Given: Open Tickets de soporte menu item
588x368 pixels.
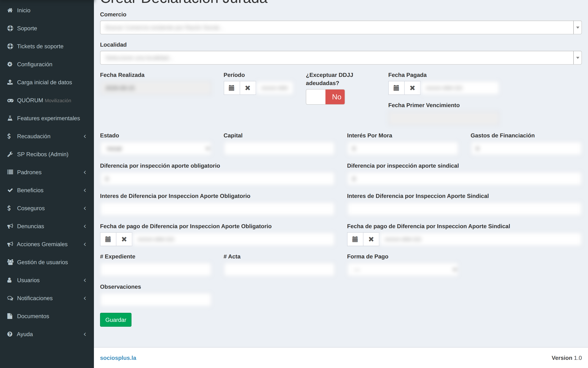Looking at the screenshot, I should 47,46.
